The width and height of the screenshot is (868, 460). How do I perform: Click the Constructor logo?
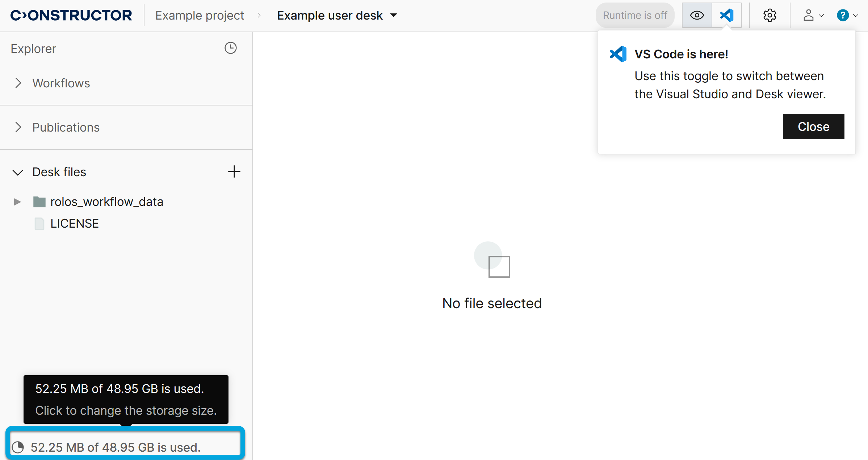pos(71,16)
